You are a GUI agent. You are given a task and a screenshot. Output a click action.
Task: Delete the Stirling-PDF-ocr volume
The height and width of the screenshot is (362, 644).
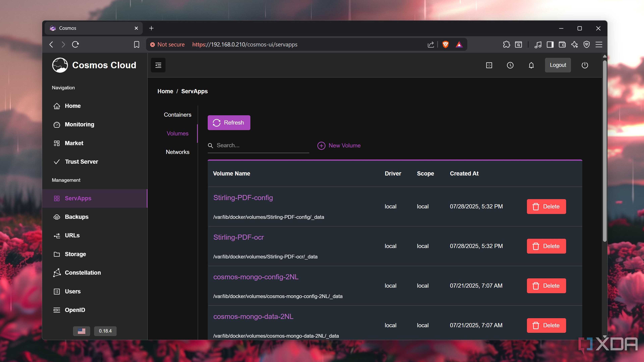coord(546,246)
